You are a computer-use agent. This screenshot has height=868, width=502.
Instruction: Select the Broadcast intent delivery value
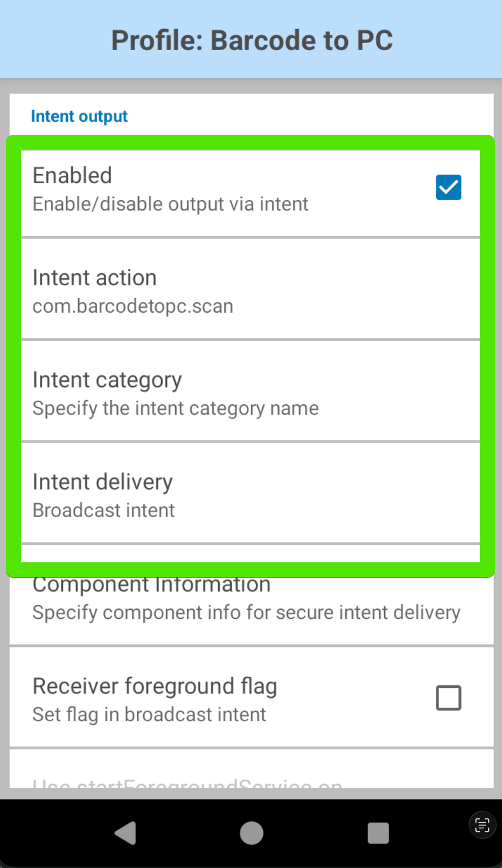tap(103, 511)
